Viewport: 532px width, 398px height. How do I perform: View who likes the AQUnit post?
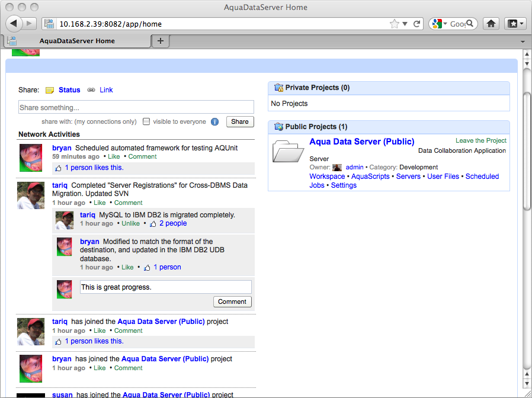click(94, 168)
